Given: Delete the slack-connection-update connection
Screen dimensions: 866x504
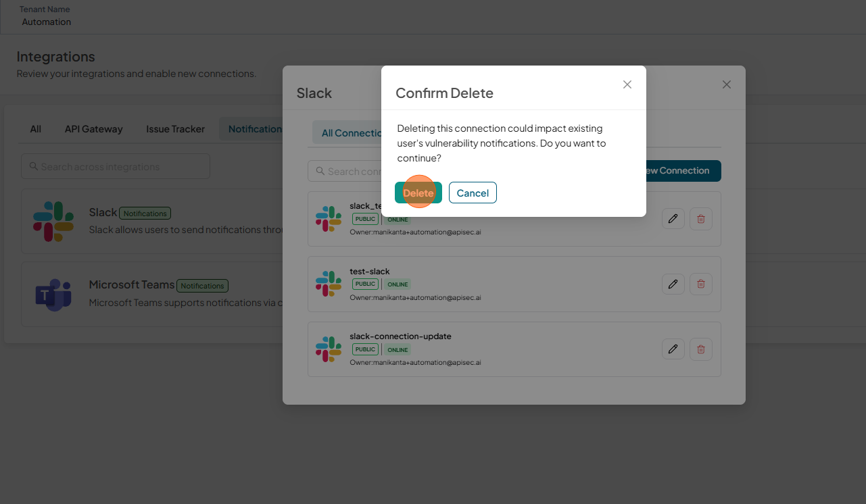Looking at the screenshot, I should [700, 349].
